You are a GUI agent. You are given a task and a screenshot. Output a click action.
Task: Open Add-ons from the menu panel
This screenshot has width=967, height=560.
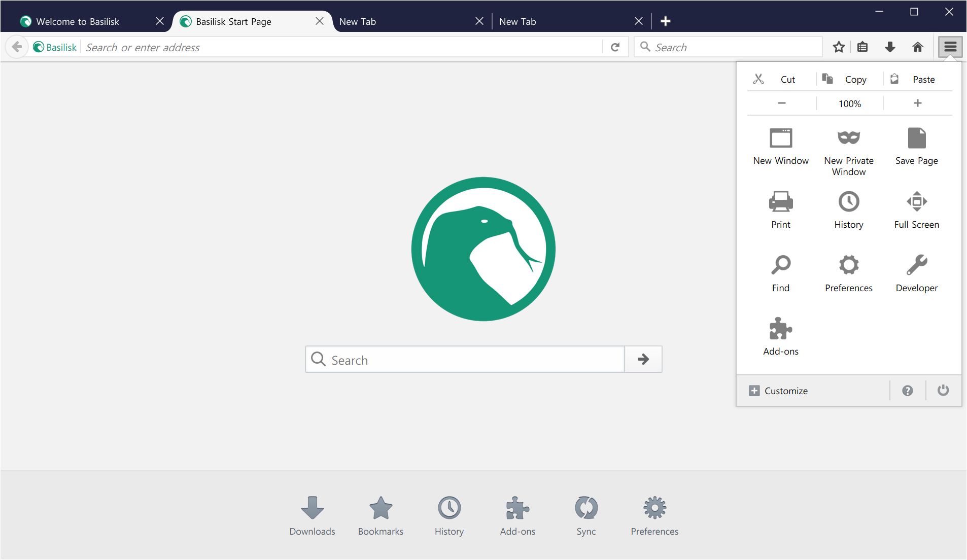click(781, 337)
